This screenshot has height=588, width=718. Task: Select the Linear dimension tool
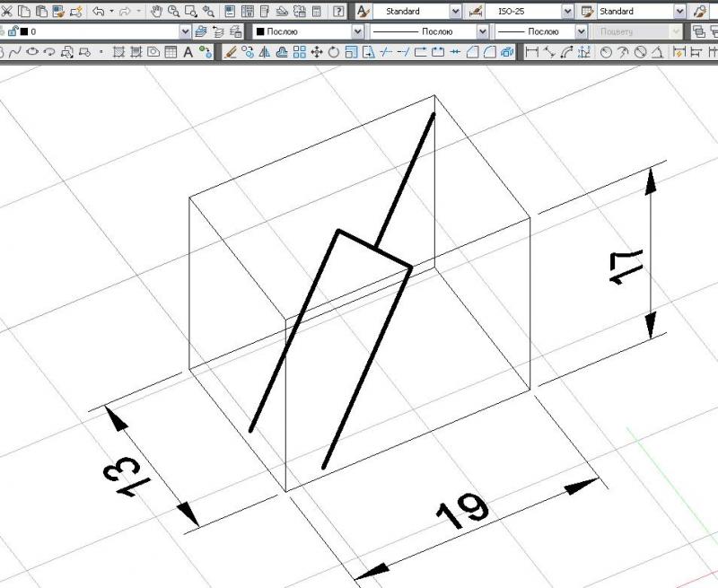click(531, 52)
